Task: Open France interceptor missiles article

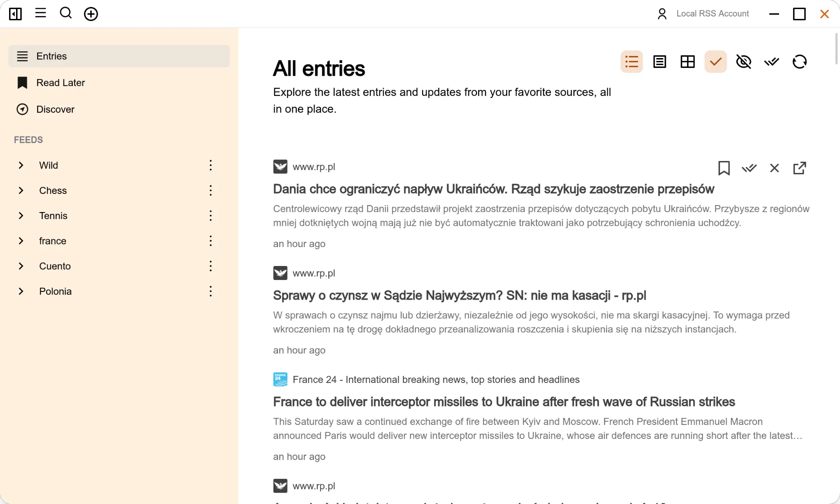Action: pyautogui.click(x=504, y=402)
